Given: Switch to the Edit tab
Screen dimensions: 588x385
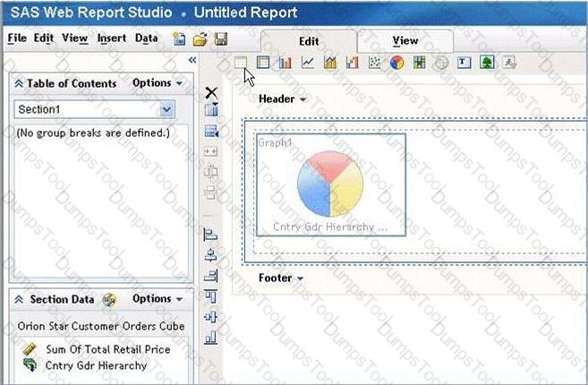Looking at the screenshot, I should pos(309,41).
